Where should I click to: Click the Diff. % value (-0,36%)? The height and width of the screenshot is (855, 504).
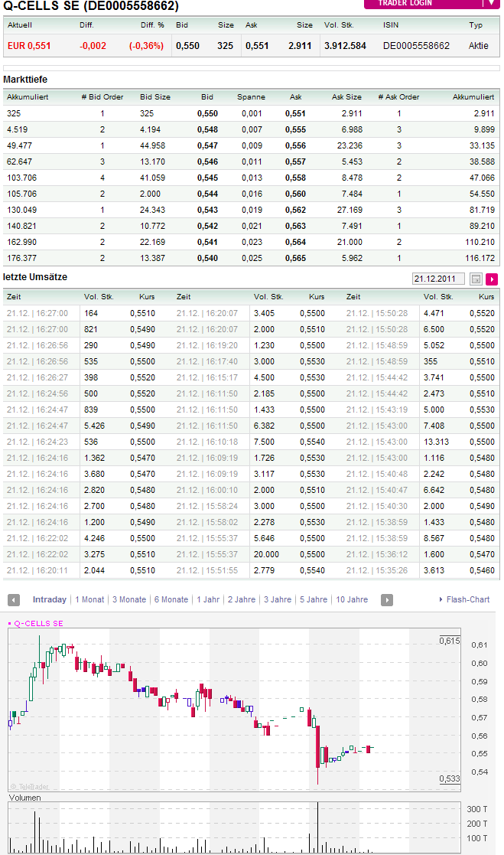[x=146, y=46]
